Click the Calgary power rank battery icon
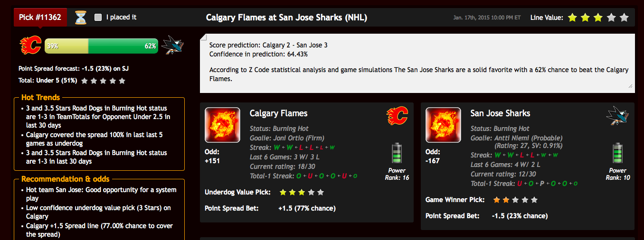Image resolution: width=644 pixels, height=240 pixels. [x=397, y=153]
